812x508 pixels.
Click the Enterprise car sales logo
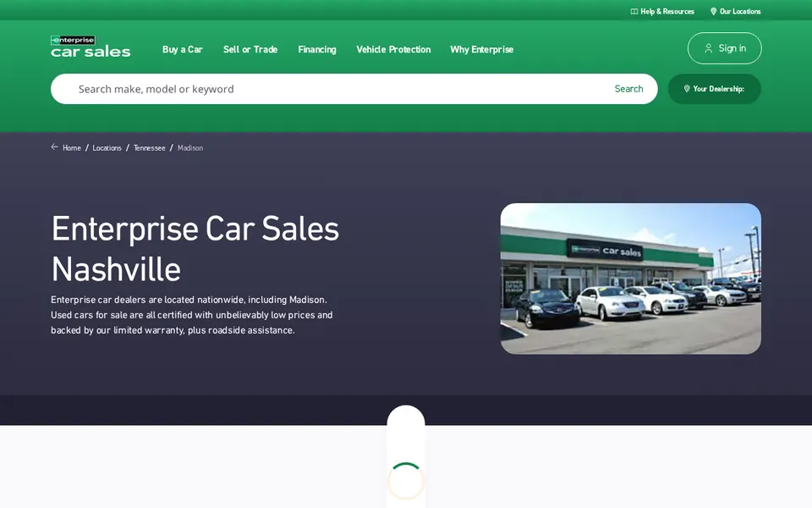(x=91, y=47)
